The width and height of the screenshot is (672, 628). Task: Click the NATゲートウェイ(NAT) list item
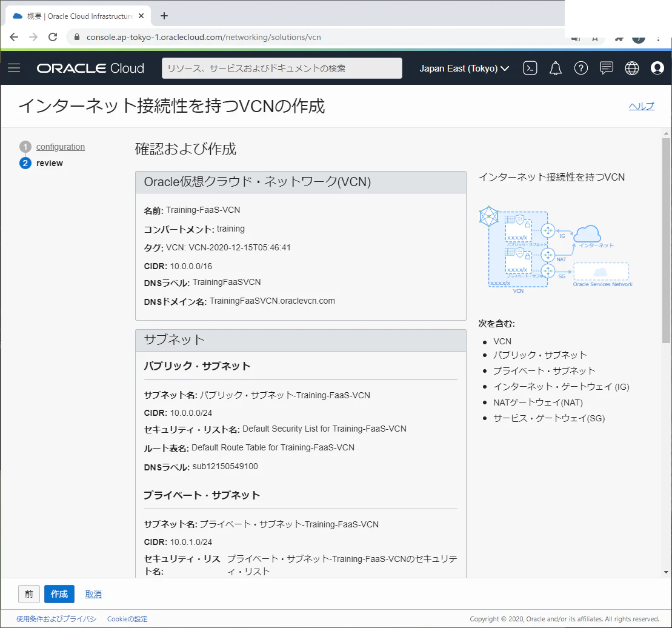coord(538,403)
